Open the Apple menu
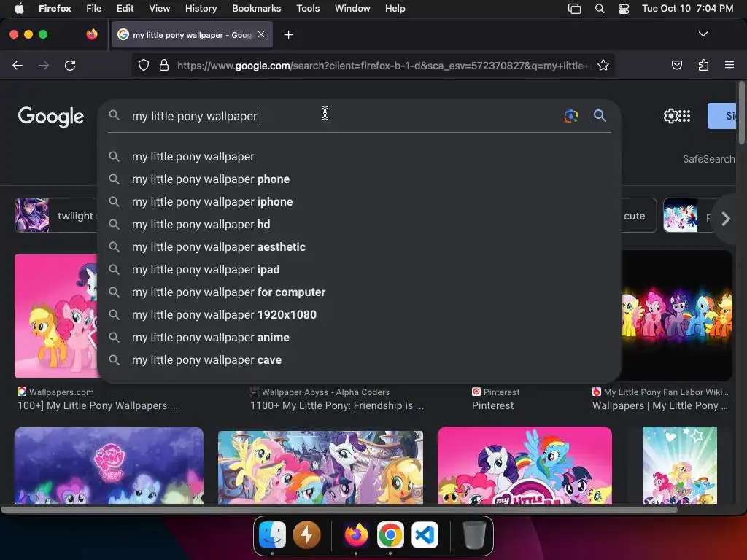The width and height of the screenshot is (747, 560). [x=19, y=8]
